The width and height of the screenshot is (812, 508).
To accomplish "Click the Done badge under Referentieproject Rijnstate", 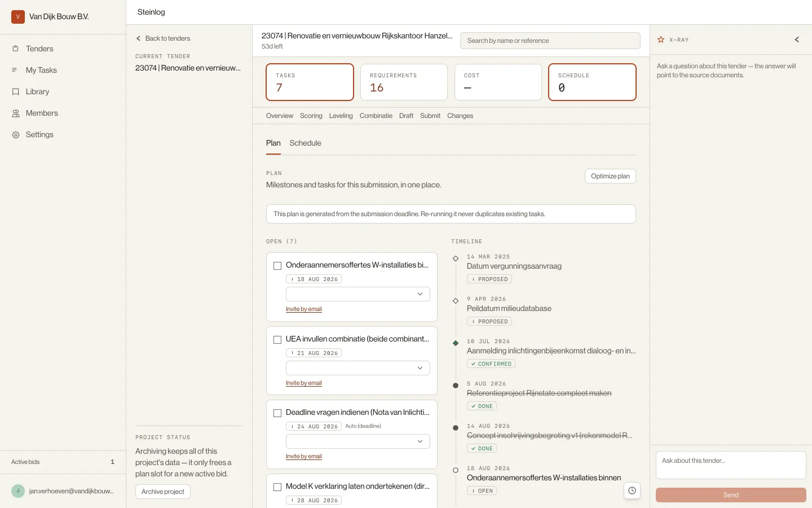I will 482,406.
